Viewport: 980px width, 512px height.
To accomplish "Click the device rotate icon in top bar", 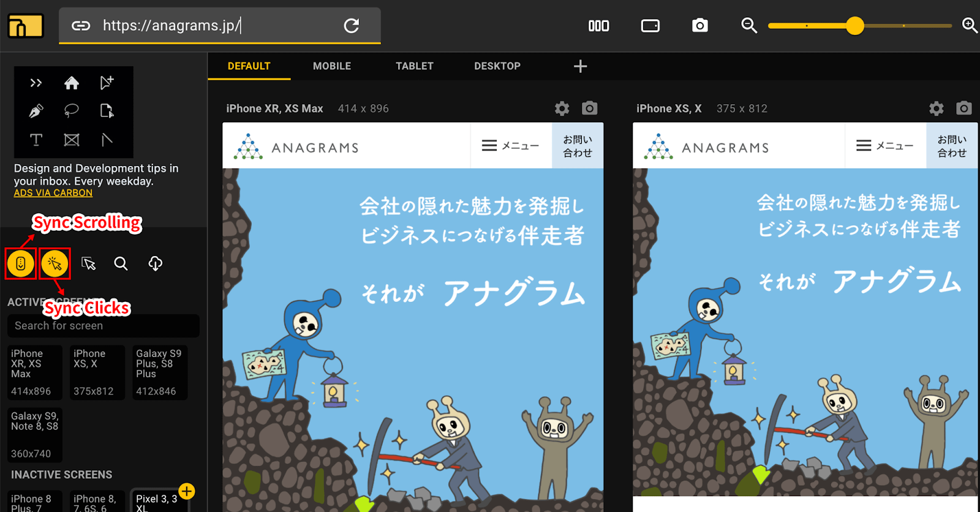I will click(650, 26).
